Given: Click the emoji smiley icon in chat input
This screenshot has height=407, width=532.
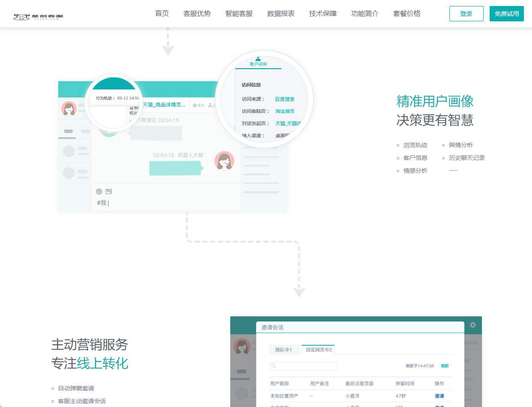Looking at the screenshot, I should tap(99, 192).
